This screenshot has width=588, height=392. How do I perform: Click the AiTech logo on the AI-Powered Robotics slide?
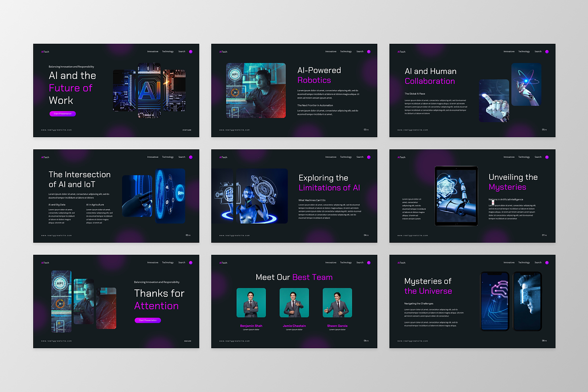click(x=223, y=51)
